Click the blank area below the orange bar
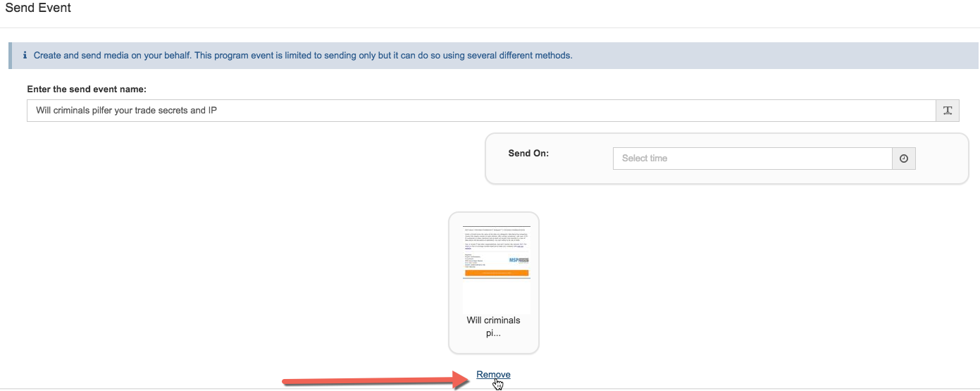Screen dimensions: 980x391 pyautogui.click(x=493, y=296)
